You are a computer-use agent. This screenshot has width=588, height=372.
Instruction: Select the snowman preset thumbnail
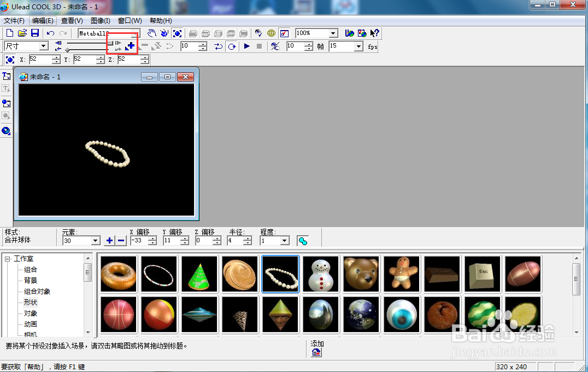tap(321, 274)
